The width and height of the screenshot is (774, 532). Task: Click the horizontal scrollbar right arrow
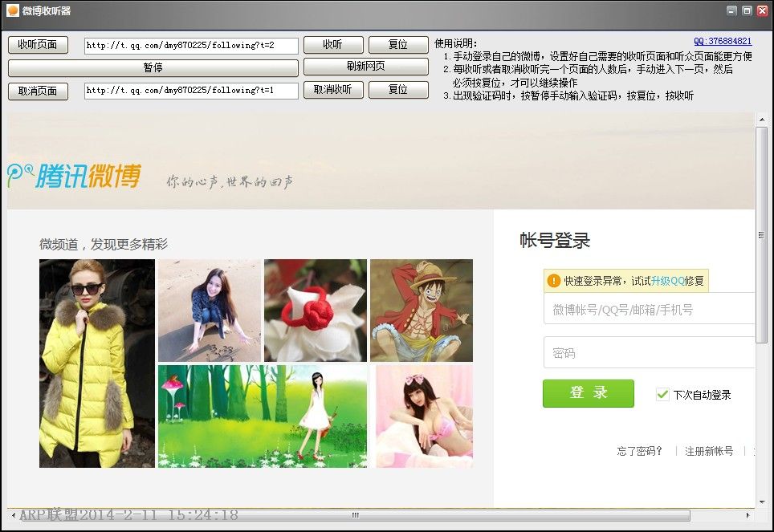tap(748, 515)
